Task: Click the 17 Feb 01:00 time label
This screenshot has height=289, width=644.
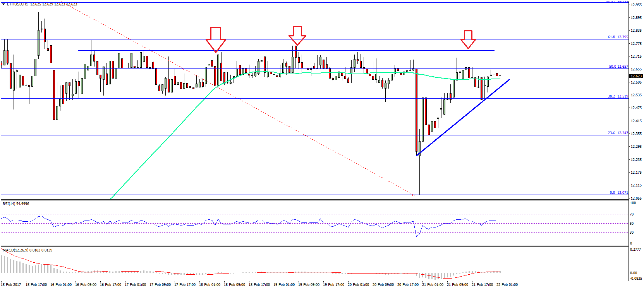Action: click(135, 285)
